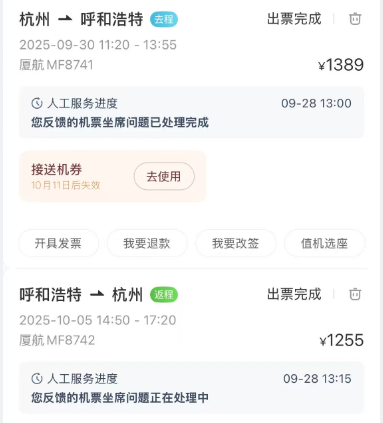Open return flight title 呼和浩特 to 杭州
The width and height of the screenshot is (383, 423).
coord(81,295)
